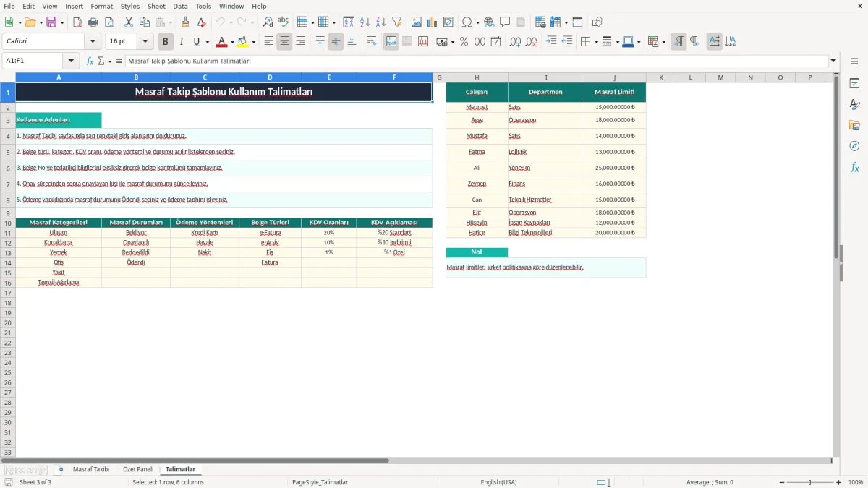Insert an image
This screenshot has width=868, height=488.
[417, 22]
